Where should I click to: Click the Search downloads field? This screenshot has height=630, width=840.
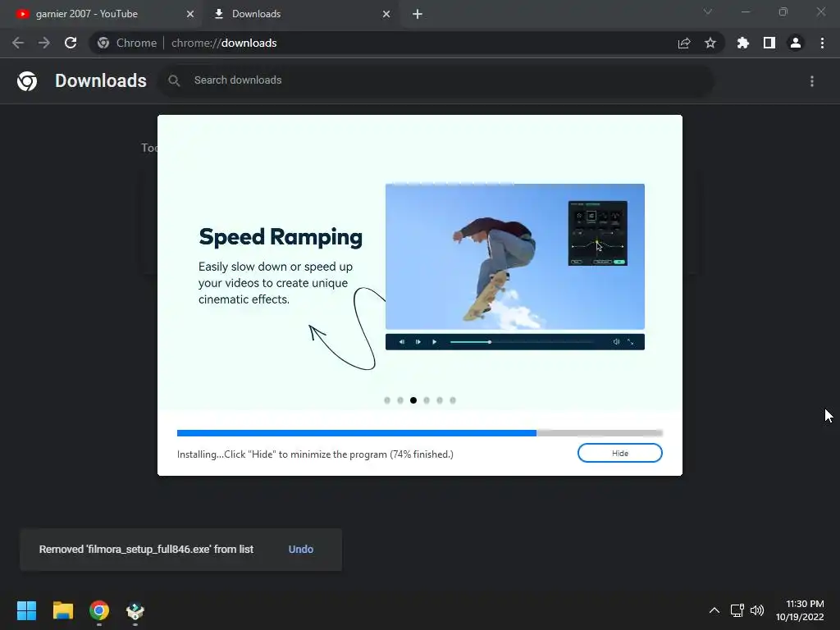pyautogui.click(x=435, y=80)
